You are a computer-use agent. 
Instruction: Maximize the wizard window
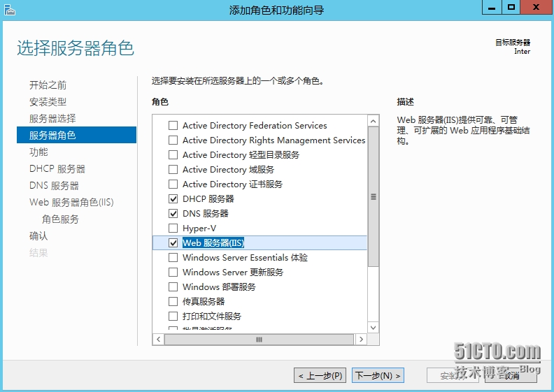click(x=511, y=8)
